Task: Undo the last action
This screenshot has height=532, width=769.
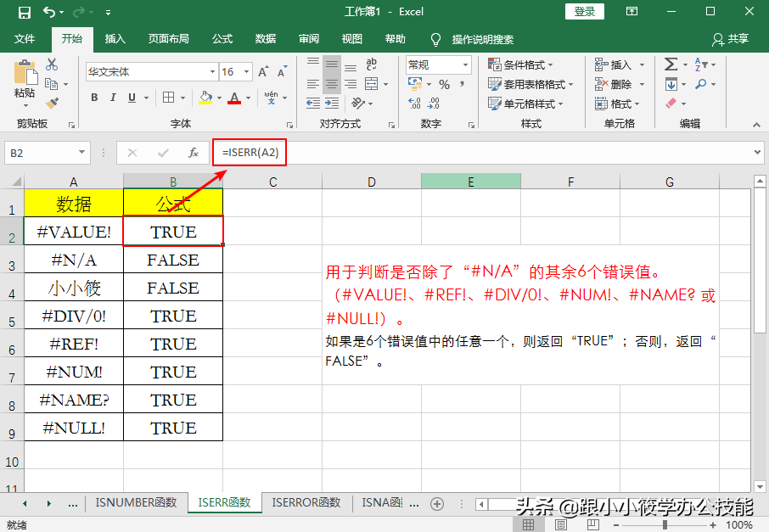Action: (x=49, y=12)
